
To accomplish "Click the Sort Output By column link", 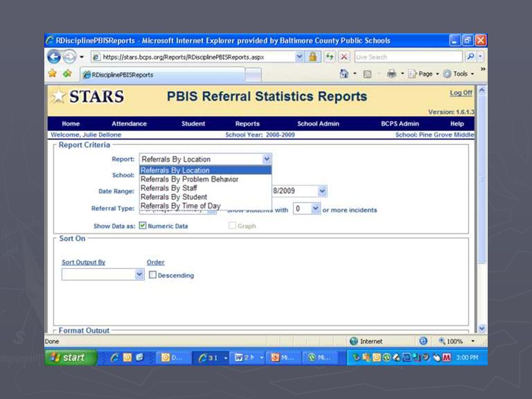I will (x=84, y=262).
